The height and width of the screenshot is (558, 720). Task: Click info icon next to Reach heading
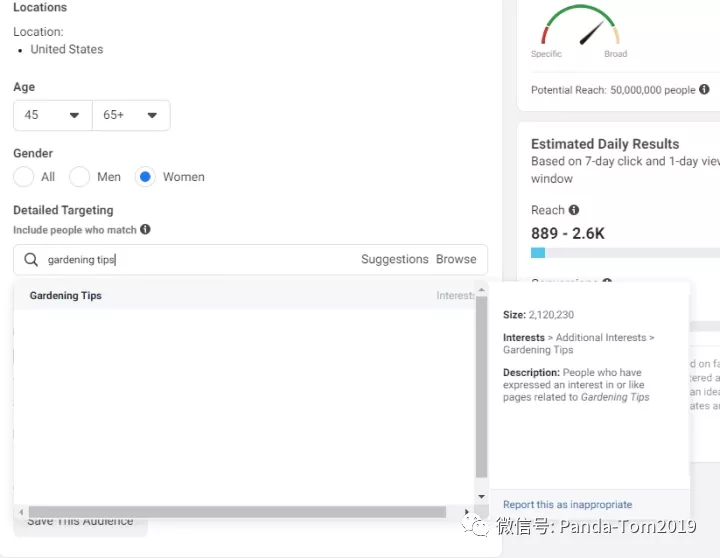(574, 210)
